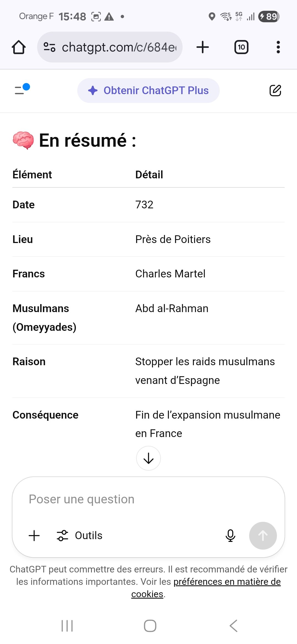297x644 pixels.
Task: Tap the browser home icon
Action: [x=19, y=47]
